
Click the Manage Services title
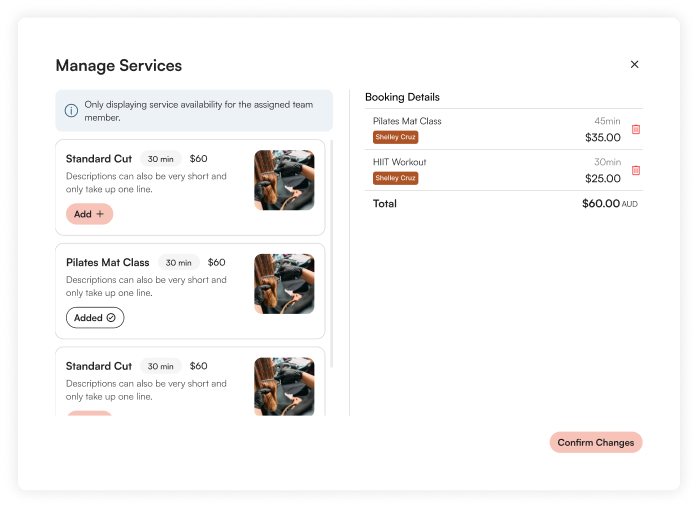[119, 65]
